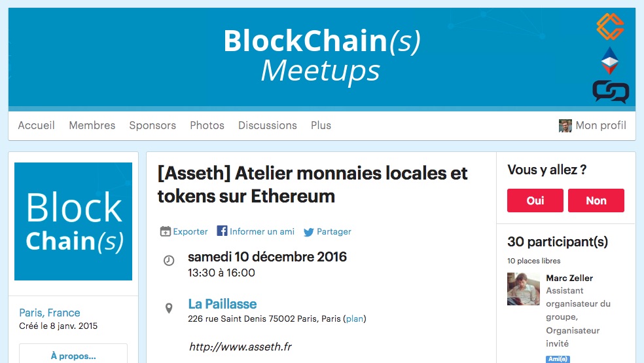The height and width of the screenshot is (363, 644).
Task: Click the map pin icon near La Paillasse
Action: [x=169, y=309]
